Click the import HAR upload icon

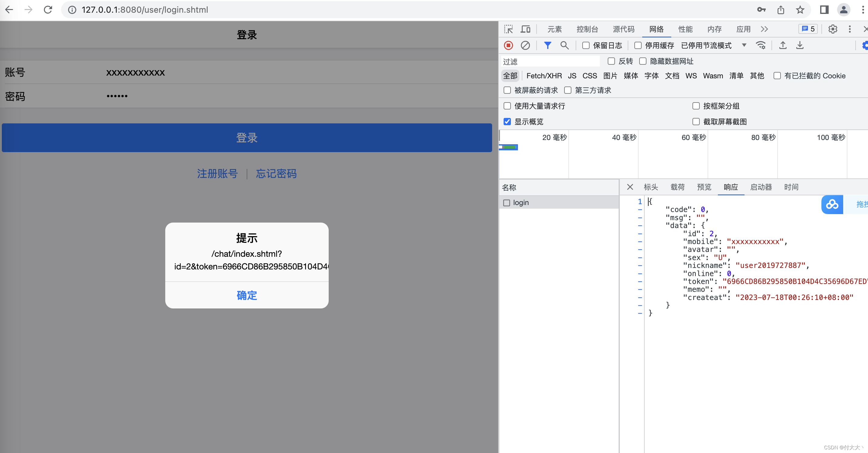[x=783, y=45]
